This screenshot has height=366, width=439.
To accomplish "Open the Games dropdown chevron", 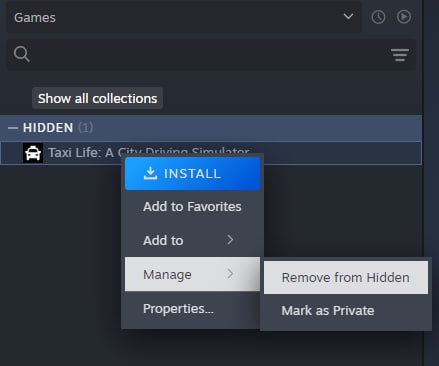I will (x=348, y=16).
